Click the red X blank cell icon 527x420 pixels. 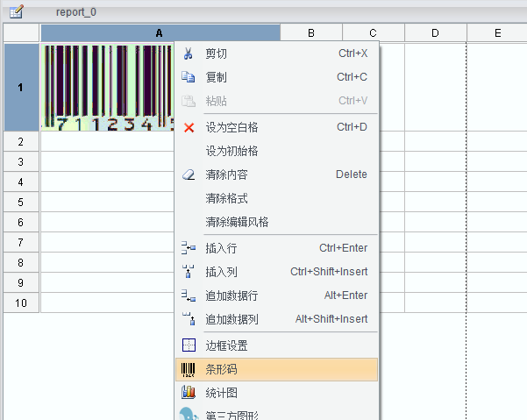[189, 128]
